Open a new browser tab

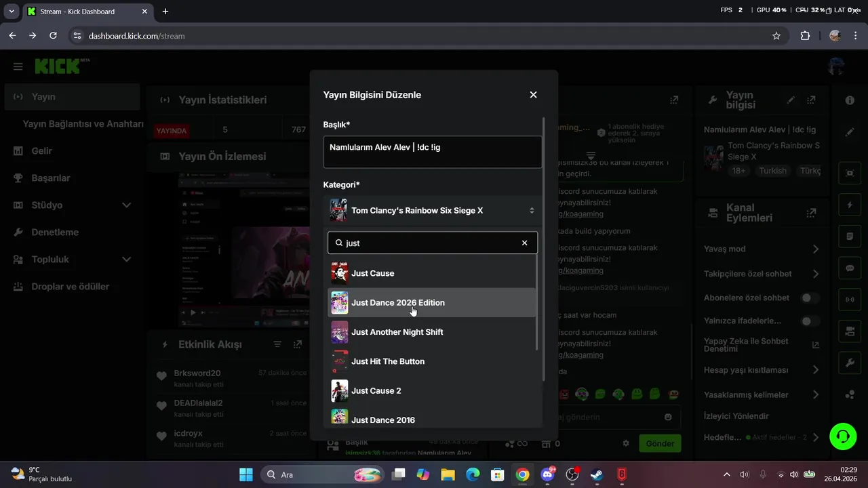click(165, 12)
